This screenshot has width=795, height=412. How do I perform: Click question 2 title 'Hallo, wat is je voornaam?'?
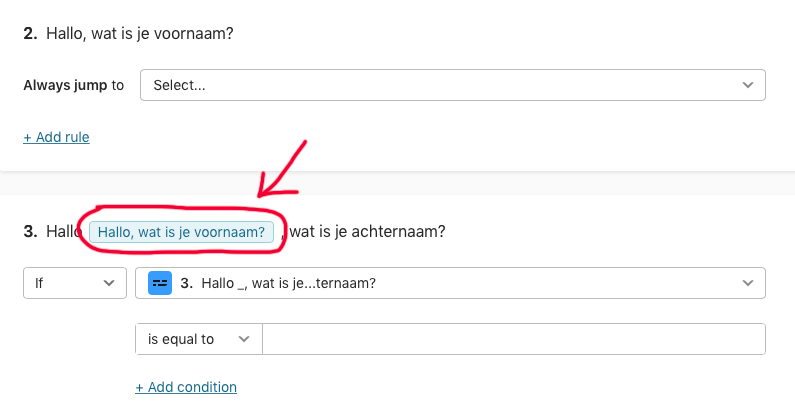[x=140, y=33]
